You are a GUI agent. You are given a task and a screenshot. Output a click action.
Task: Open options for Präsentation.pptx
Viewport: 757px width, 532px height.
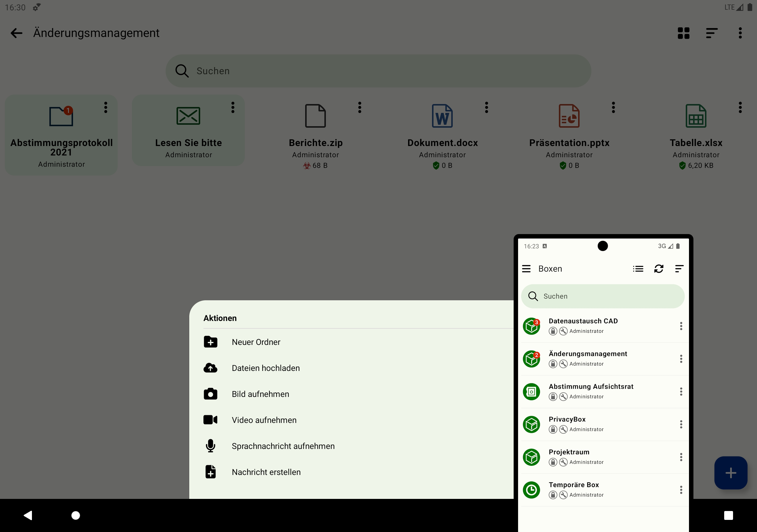pos(613,108)
